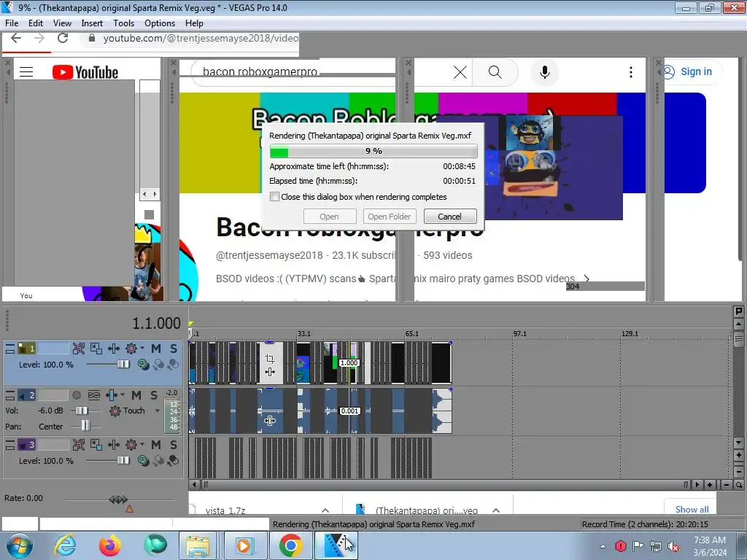This screenshot has width=747, height=560.
Task: Minimize track 2 height toggle
Action: click(10, 395)
